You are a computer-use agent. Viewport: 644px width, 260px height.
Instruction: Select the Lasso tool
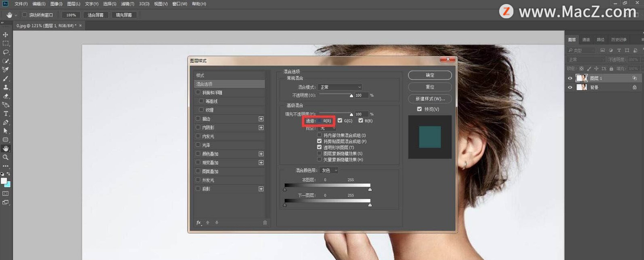click(x=6, y=52)
